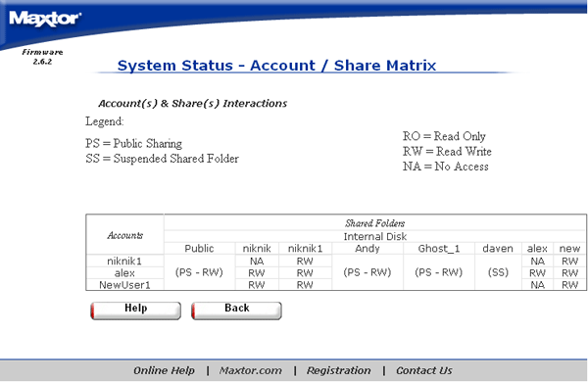The height and width of the screenshot is (382, 588).
Task: Click the NA cell for niknik1 under niknik
Action: point(257,261)
